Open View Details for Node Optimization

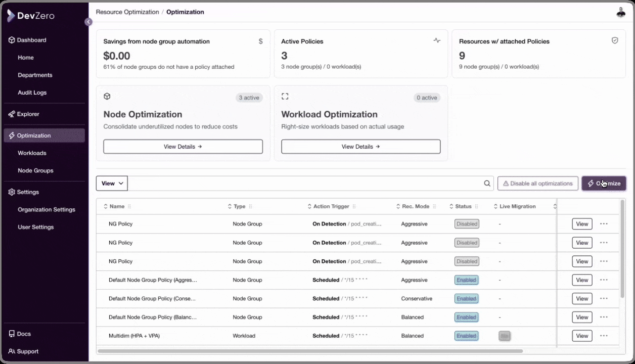(183, 146)
